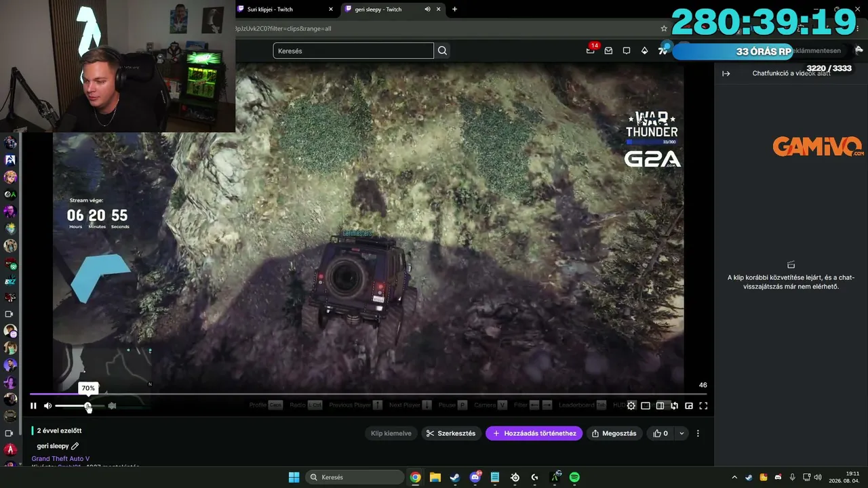Viewport: 868px width, 488px height.
Task: Focus the Twitch Keresés search field
Action: 353,51
